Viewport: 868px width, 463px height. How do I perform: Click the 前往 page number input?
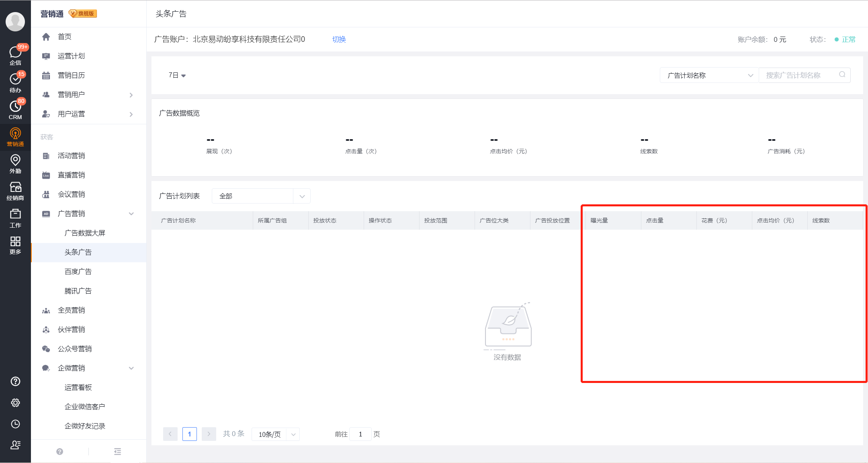coord(360,434)
